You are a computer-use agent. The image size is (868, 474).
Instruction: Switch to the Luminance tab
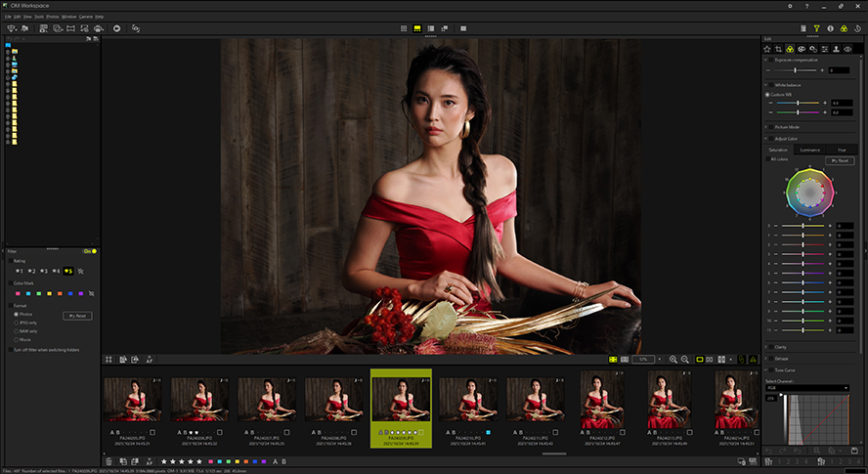point(809,150)
